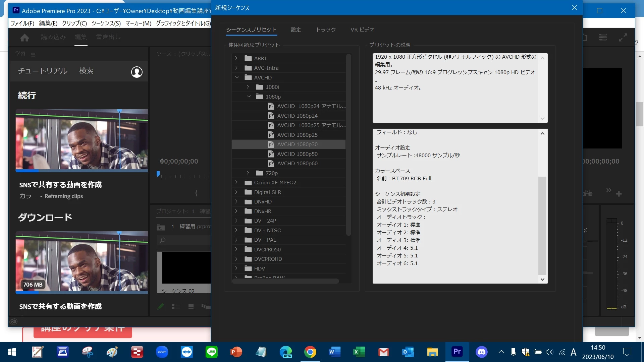Click the bin folder icon beside 練習用.prproj
Image resolution: width=644 pixels, height=362 pixels.
(x=161, y=227)
